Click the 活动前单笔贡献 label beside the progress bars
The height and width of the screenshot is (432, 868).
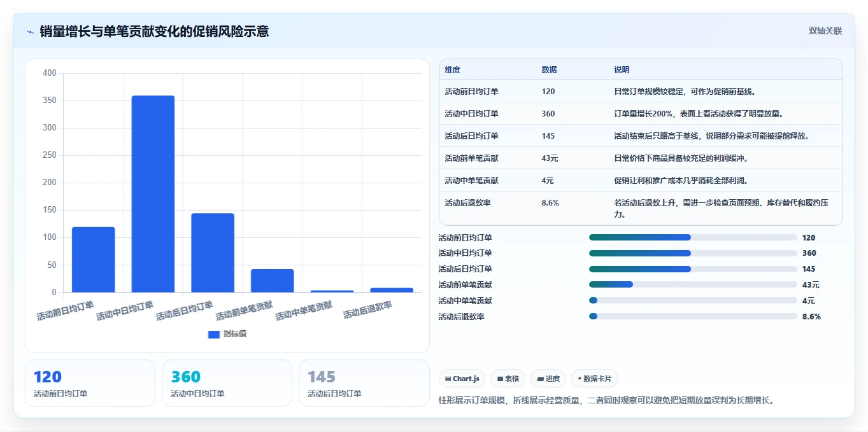[x=465, y=285]
